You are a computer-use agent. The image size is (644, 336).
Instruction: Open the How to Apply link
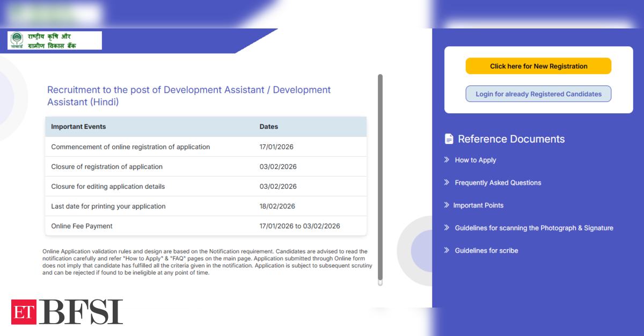click(x=475, y=160)
